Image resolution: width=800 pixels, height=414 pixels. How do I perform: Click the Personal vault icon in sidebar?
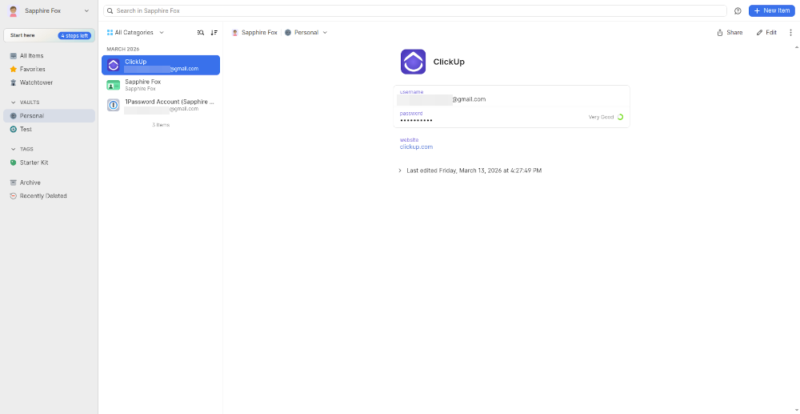coord(13,116)
